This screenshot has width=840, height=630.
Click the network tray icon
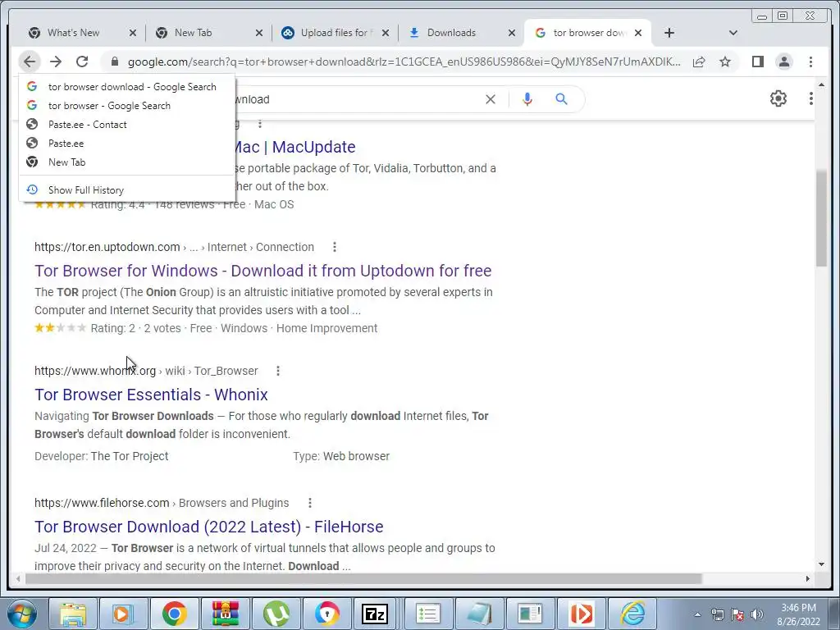coord(717,614)
